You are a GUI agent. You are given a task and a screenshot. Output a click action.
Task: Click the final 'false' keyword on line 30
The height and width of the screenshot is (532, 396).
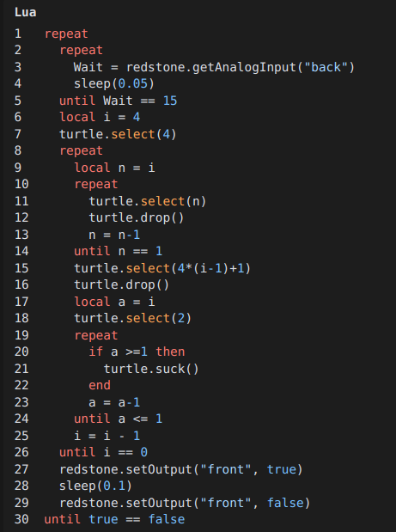point(167,519)
